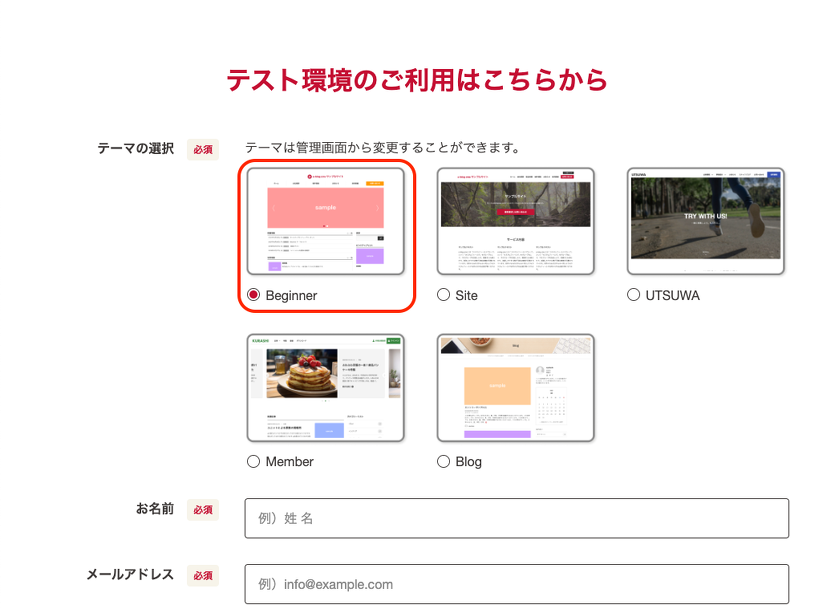This screenshot has width=835, height=613.
Task: Click the Beginner theme preview thumbnail
Action: tap(326, 221)
